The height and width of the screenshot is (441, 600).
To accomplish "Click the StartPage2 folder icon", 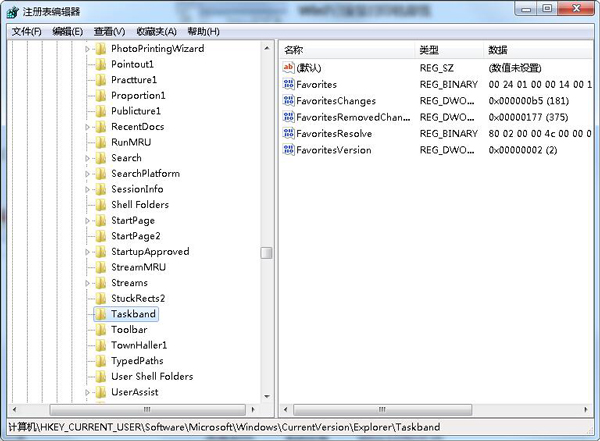I will pyautogui.click(x=101, y=236).
